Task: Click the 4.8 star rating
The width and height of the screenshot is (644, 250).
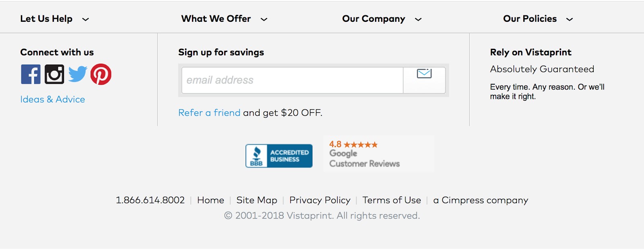Action: click(353, 144)
